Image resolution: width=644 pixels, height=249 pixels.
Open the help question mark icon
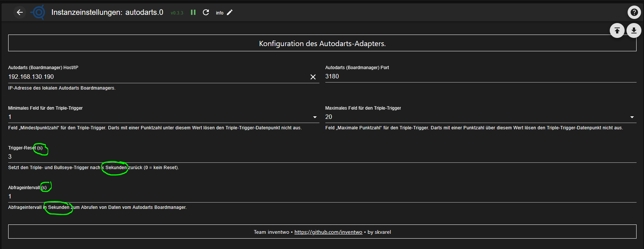point(634,12)
